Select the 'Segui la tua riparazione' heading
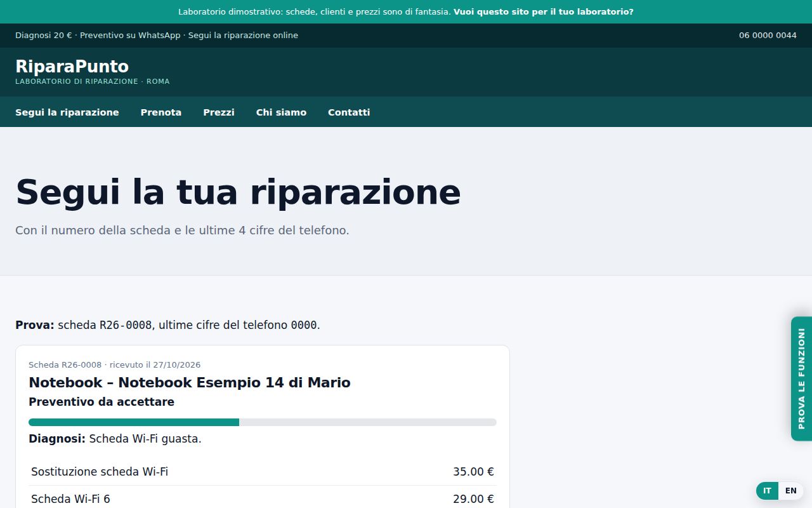This screenshot has height=508, width=812. [238, 192]
